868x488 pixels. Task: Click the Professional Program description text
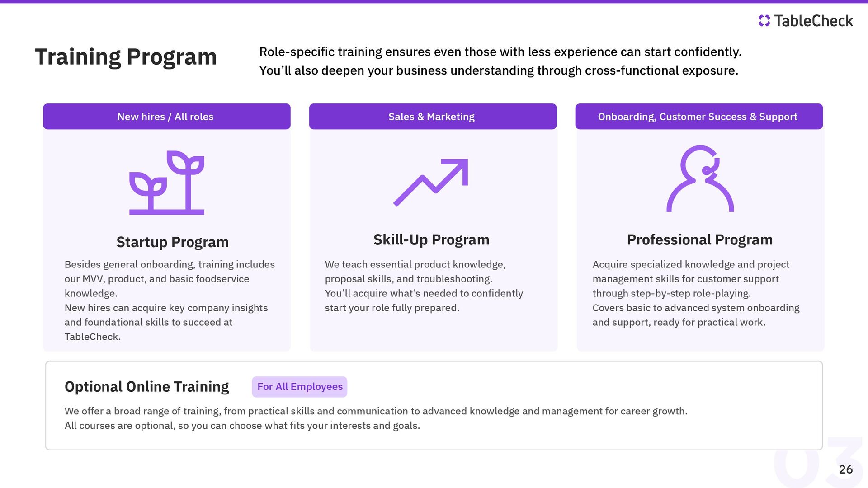[x=696, y=293]
